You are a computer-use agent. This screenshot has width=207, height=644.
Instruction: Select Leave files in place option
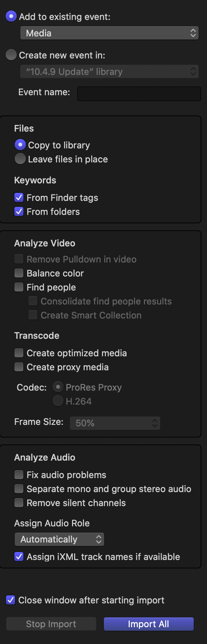point(20,159)
